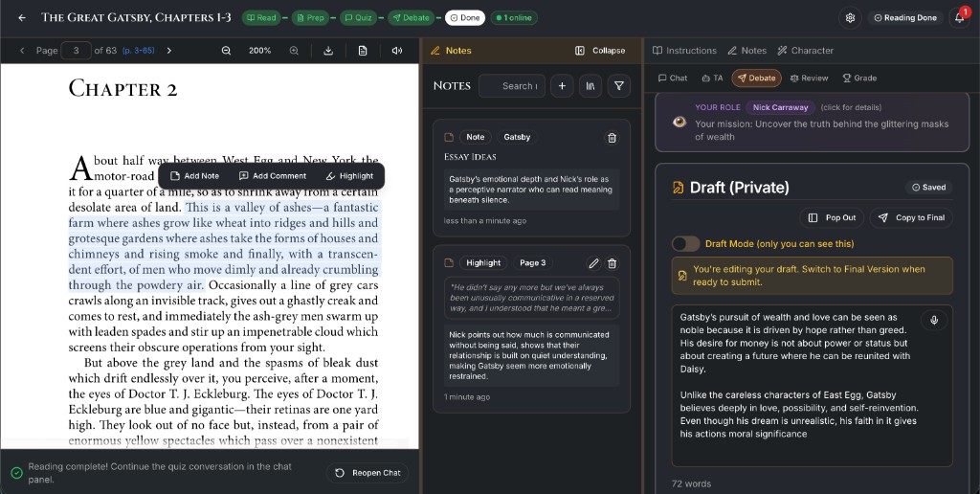This screenshot has width=980, height=494.
Task: Open the notifications bell icon
Action: pos(959,17)
